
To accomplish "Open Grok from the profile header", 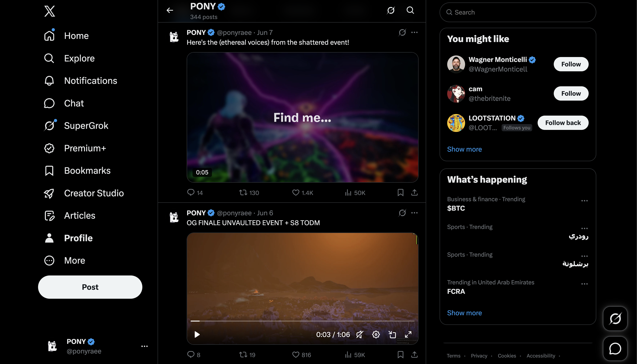I will [391, 10].
